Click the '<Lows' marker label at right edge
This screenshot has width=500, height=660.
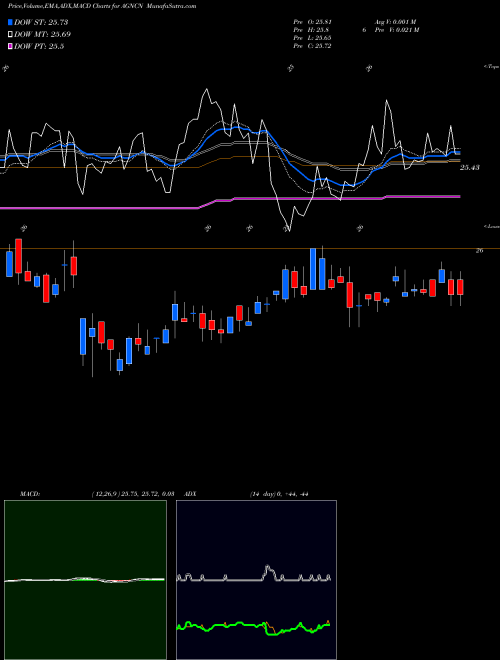(x=491, y=226)
